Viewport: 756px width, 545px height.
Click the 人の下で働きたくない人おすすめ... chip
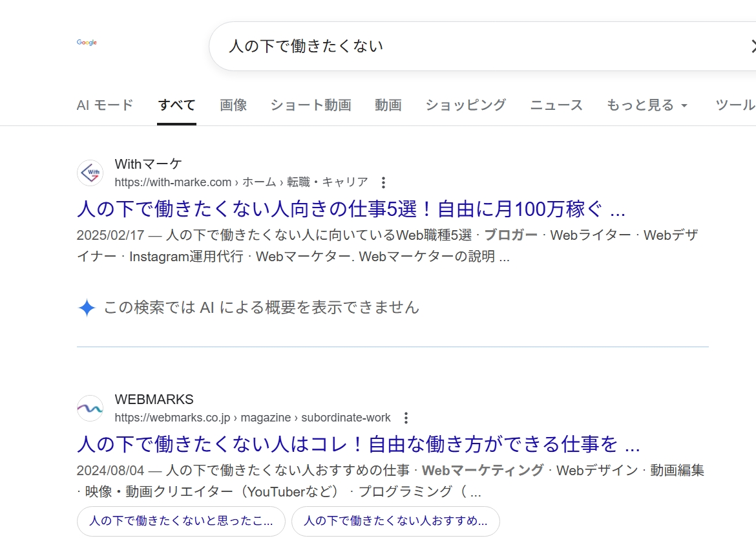click(395, 521)
